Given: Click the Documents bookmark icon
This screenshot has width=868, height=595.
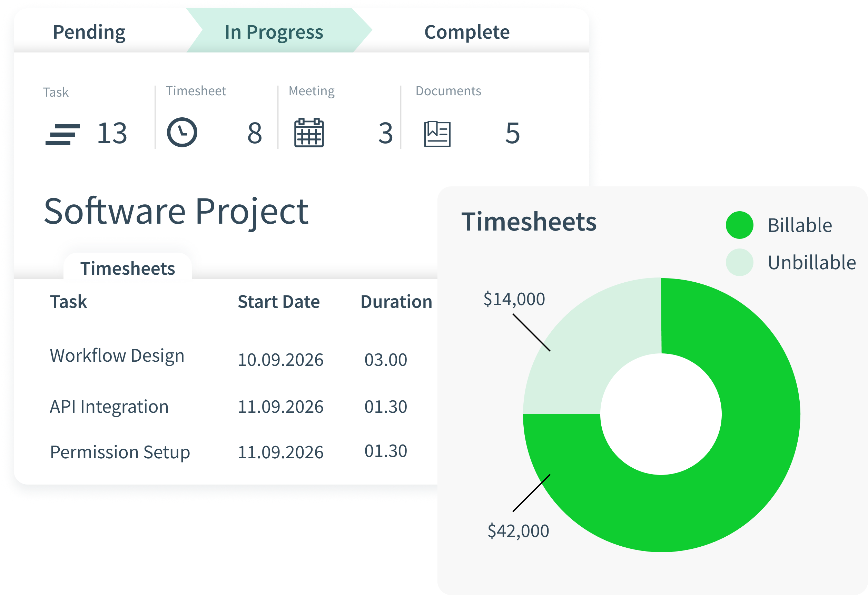Looking at the screenshot, I should coord(438,132).
